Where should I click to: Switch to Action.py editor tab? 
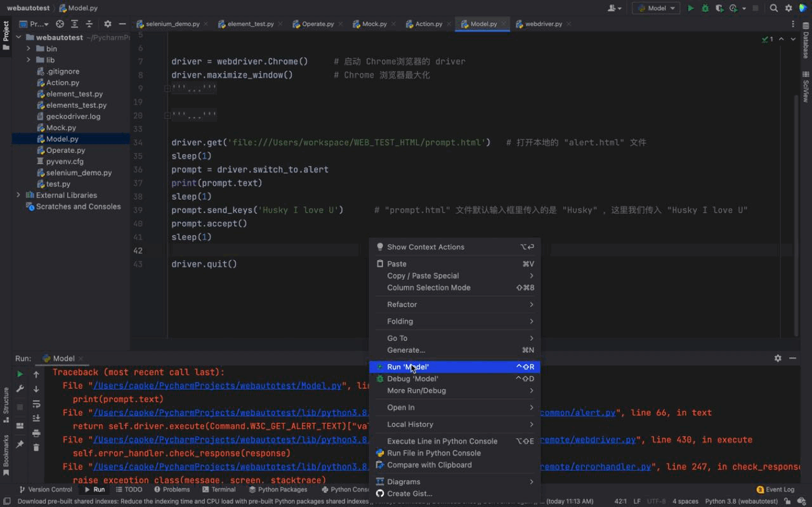pyautogui.click(x=429, y=24)
